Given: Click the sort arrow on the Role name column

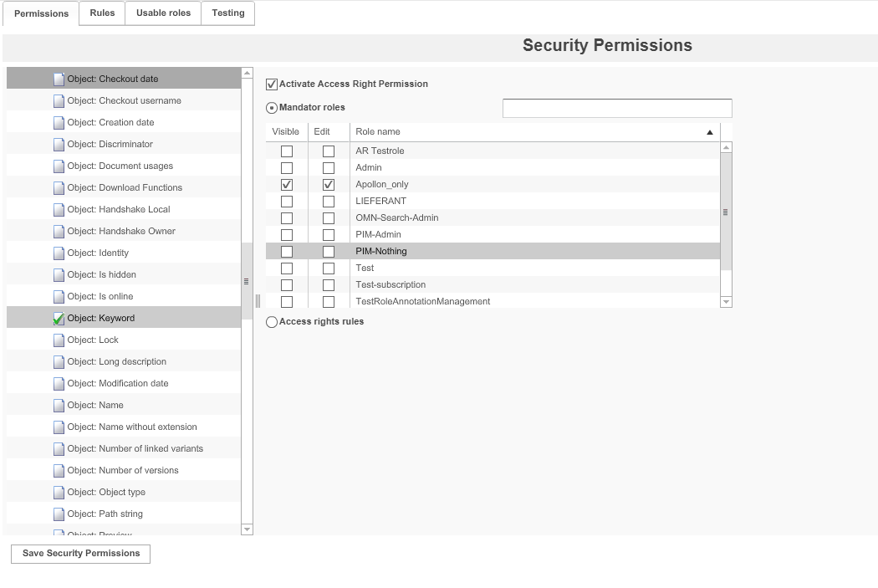Looking at the screenshot, I should coord(709,131).
